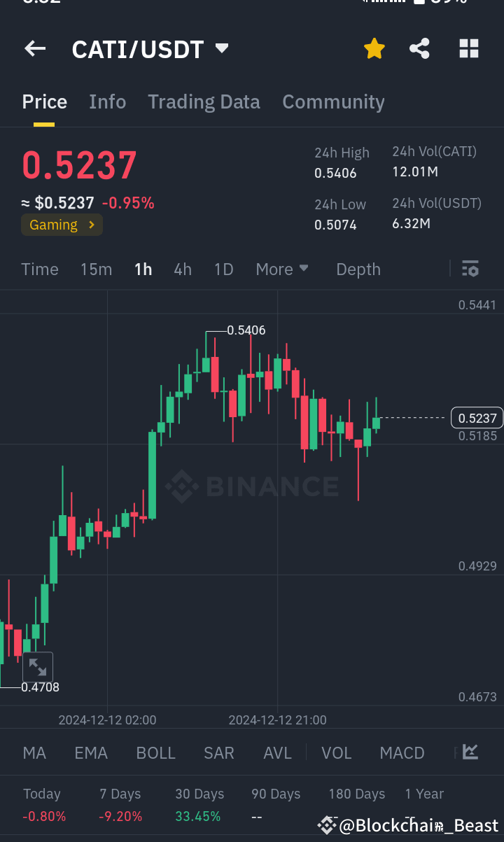The height and width of the screenshot is (842, 504).
Task: Enable the VOL indicator
Action: click(x=336, y=752)
